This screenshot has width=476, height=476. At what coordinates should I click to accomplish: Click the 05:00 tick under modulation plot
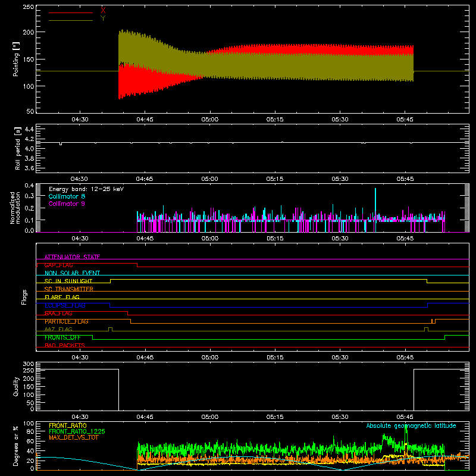(x=210, y=239)
